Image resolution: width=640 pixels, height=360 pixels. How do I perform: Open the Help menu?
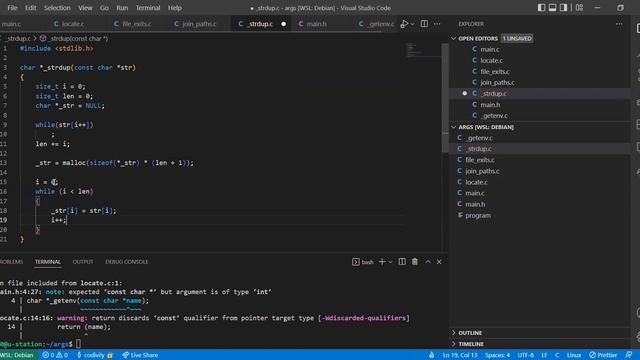175,8
